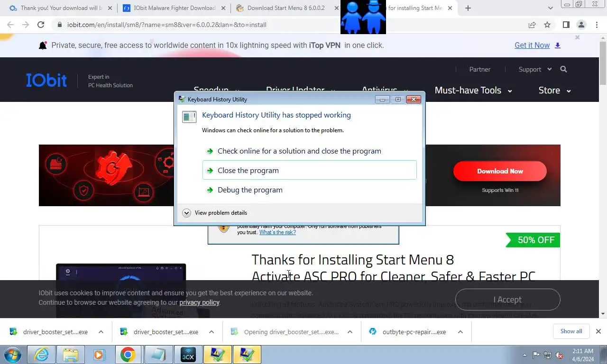Click the error dialog title bar icon
This screenshot has height=364, width=607.
[x=182, y=99]
